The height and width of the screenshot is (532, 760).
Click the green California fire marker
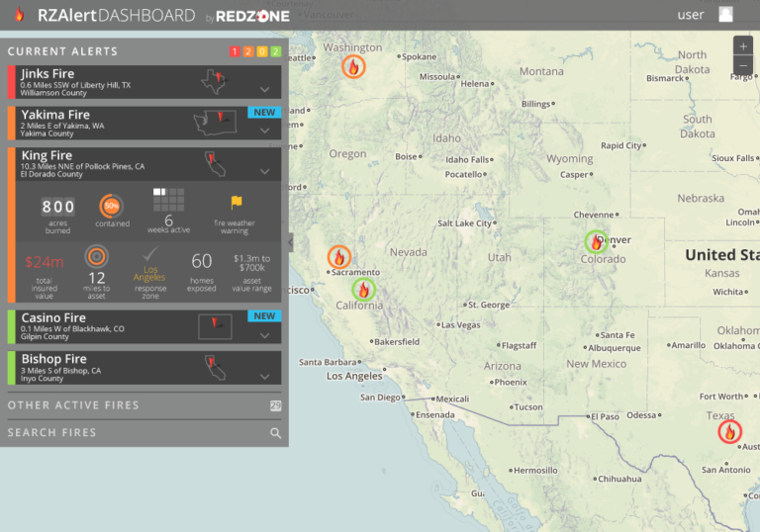point(364,290)
